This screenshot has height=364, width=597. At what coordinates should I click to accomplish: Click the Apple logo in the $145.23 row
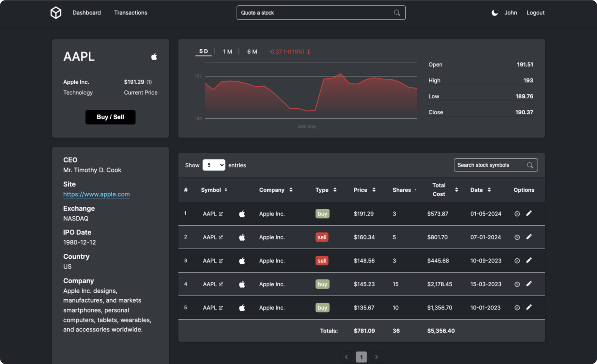242,284
